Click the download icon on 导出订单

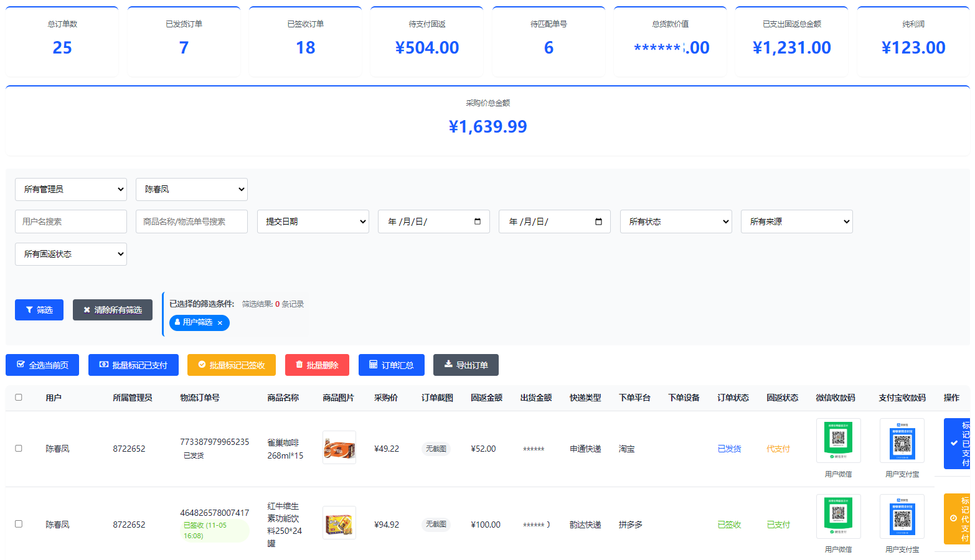[448, 365]
